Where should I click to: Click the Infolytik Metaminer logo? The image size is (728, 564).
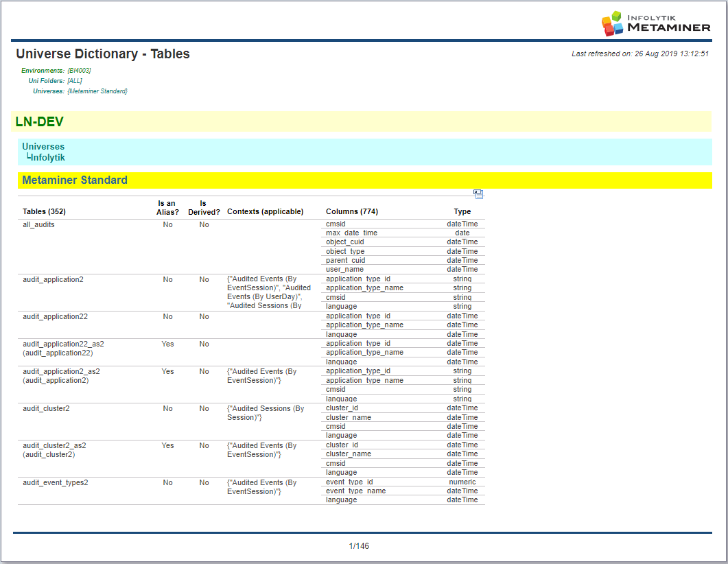[x=655, y=23]
